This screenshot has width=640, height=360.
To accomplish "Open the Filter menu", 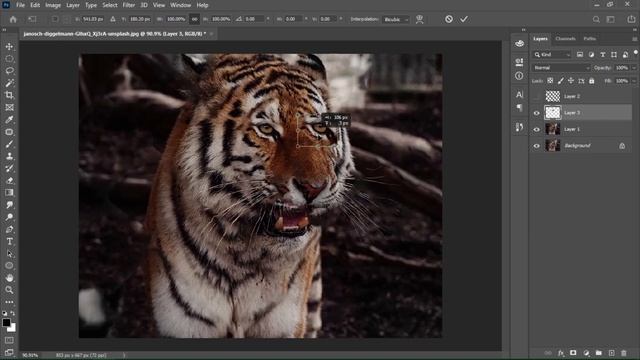I will point(129,5).
